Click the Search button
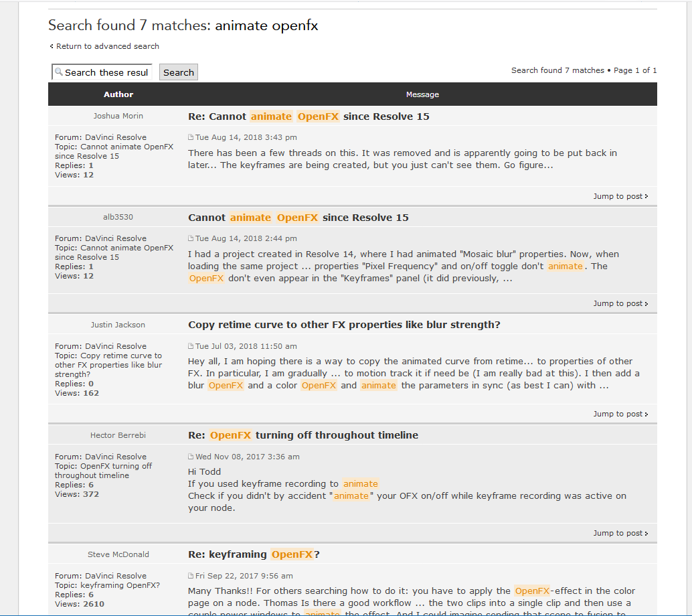 click(x=178, y=72)
